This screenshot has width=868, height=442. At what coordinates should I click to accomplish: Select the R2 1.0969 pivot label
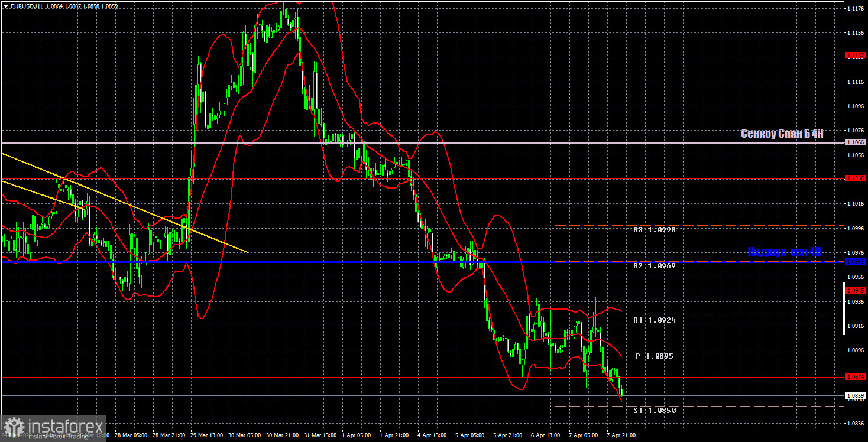pos(654,266)
